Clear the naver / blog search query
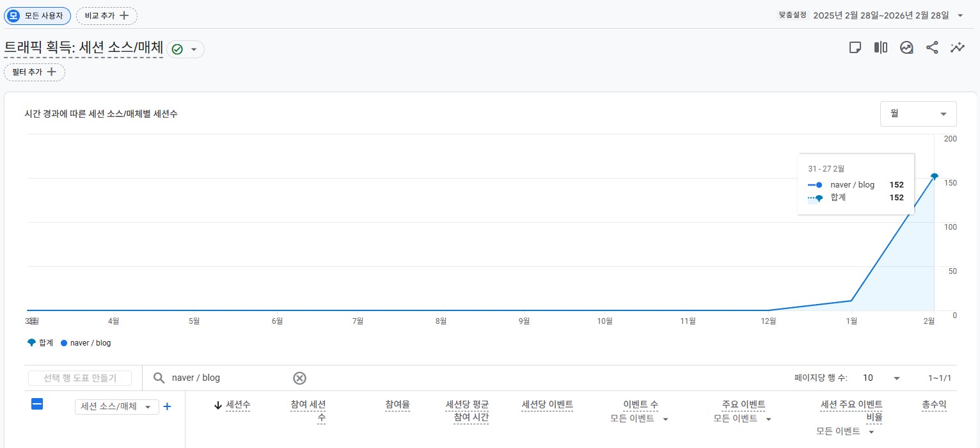The height and width of the screenshot is (448, 980). pyautogui.click(x=299, y=378)
